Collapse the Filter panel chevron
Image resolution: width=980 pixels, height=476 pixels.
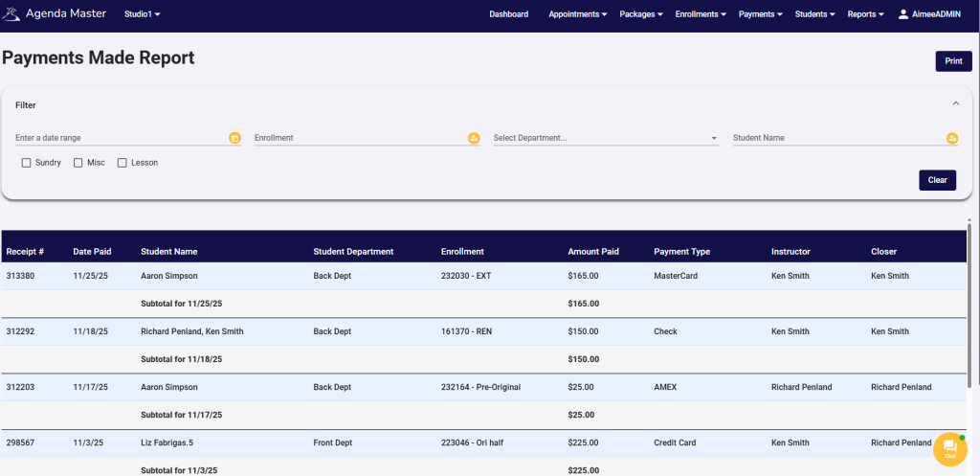pos(955,104)
